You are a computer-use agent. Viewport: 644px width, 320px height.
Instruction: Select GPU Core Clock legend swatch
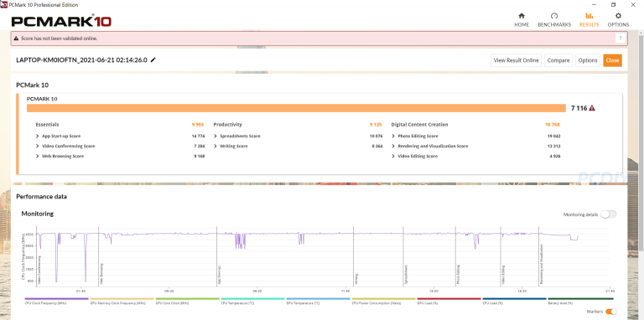[187, 299]
